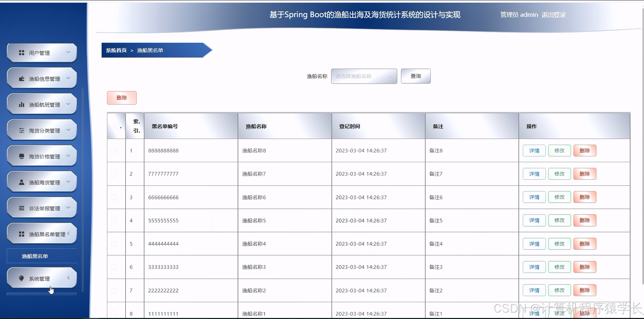Click cell text 渔船名称3
Viewport: 644px width, 319px height.
254,267
